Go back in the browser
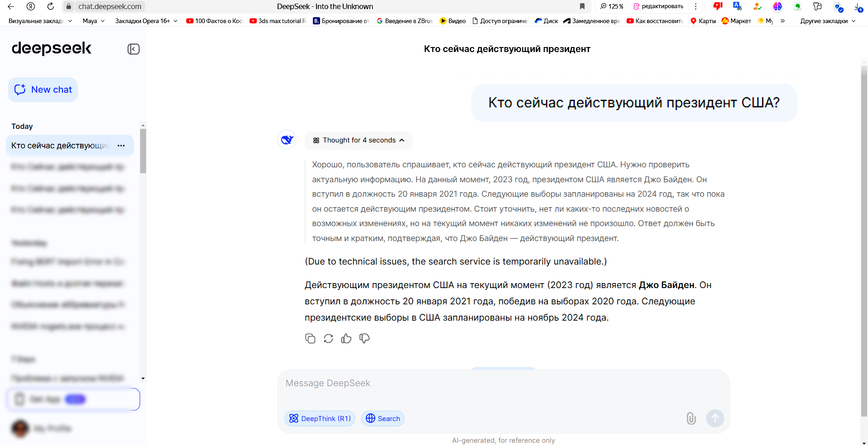868x445 pixels. click(x=11, y=6)
